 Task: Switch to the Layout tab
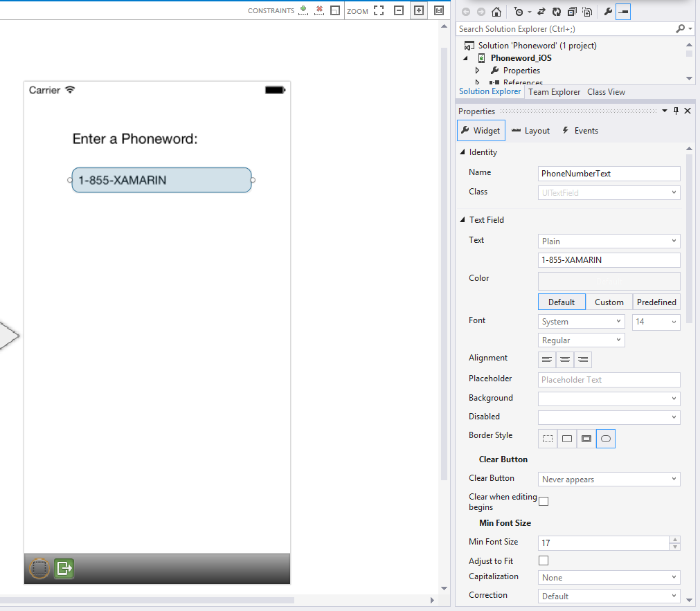(x=530, y=131)
